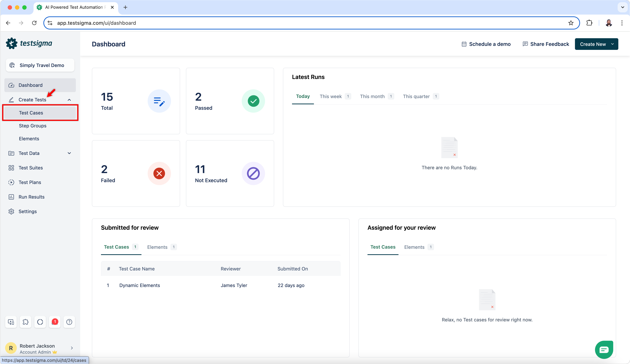Bookmark page with star icon
630x364 pixels.
point(571,23)
